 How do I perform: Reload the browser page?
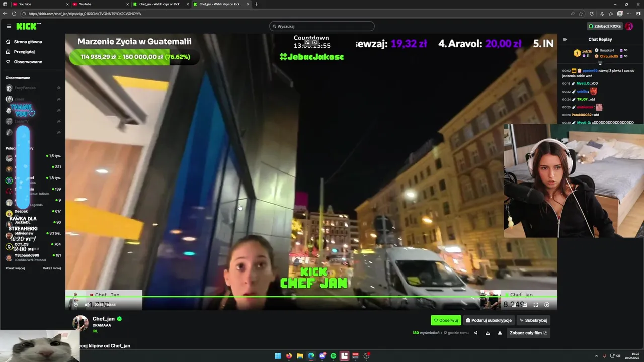14,14
